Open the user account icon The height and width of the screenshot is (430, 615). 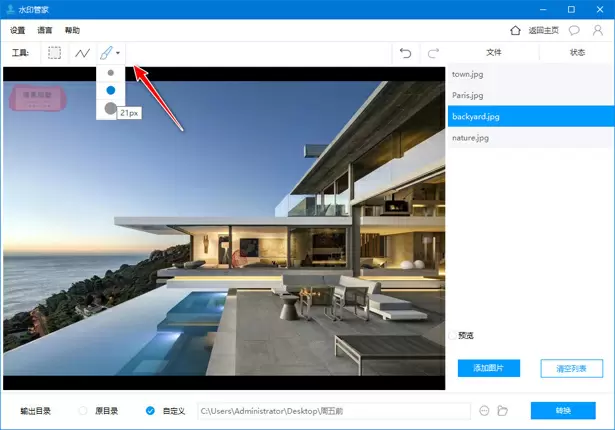tap(598, 30)
